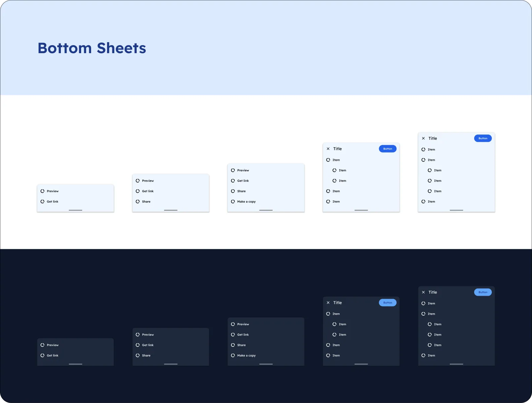Dismiss the light titled sheet via its X icon
The width and height of the screenshot is (532, 403).
coord(328,149)
